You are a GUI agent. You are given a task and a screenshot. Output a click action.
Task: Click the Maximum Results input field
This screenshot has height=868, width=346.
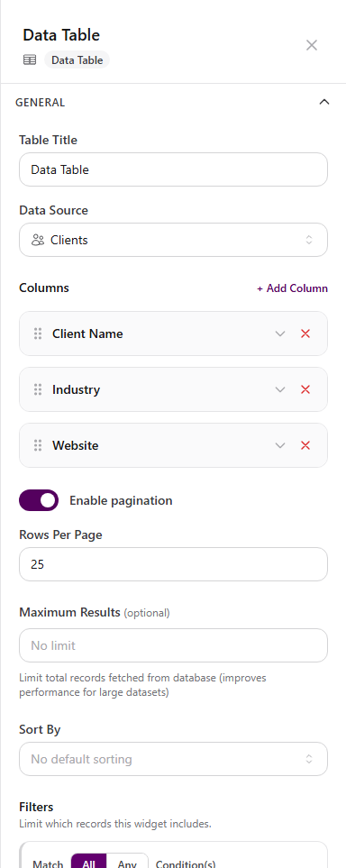coord(173,644)
